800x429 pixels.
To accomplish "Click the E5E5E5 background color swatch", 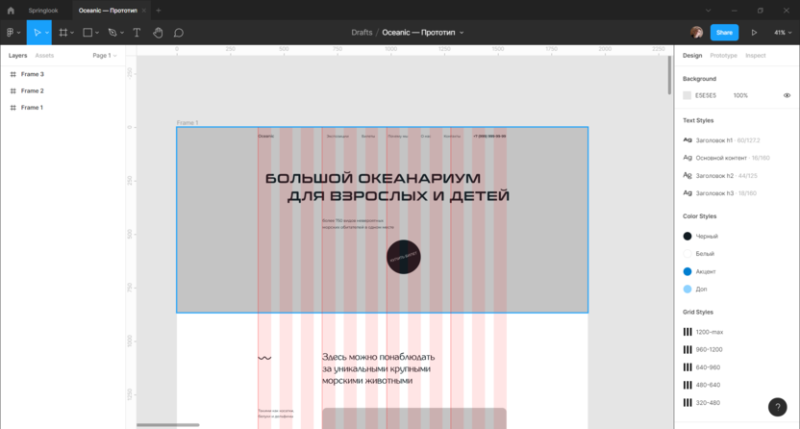I will click(x=687, y=95).
